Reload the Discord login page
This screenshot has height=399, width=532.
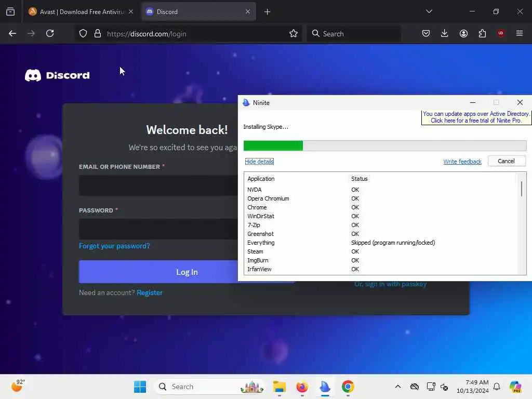[x=50, y=33]
